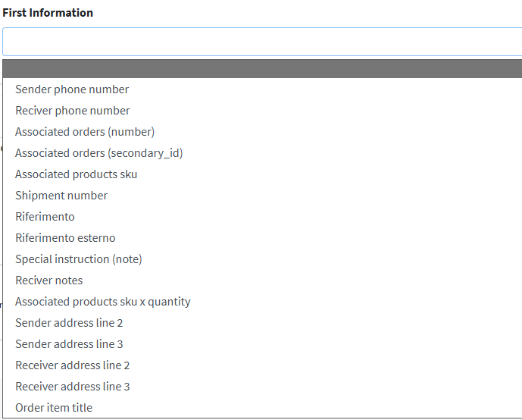Select the blank highlighted dropdown option

pos(261,69)
